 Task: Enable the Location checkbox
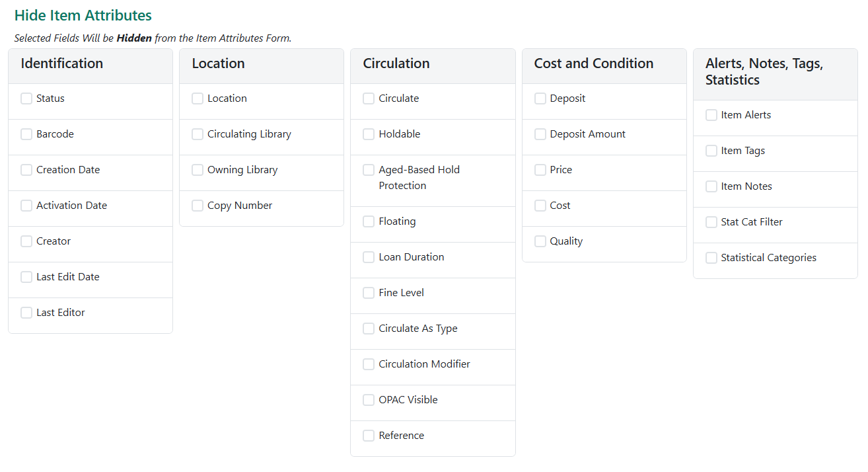tap(197, 98)
